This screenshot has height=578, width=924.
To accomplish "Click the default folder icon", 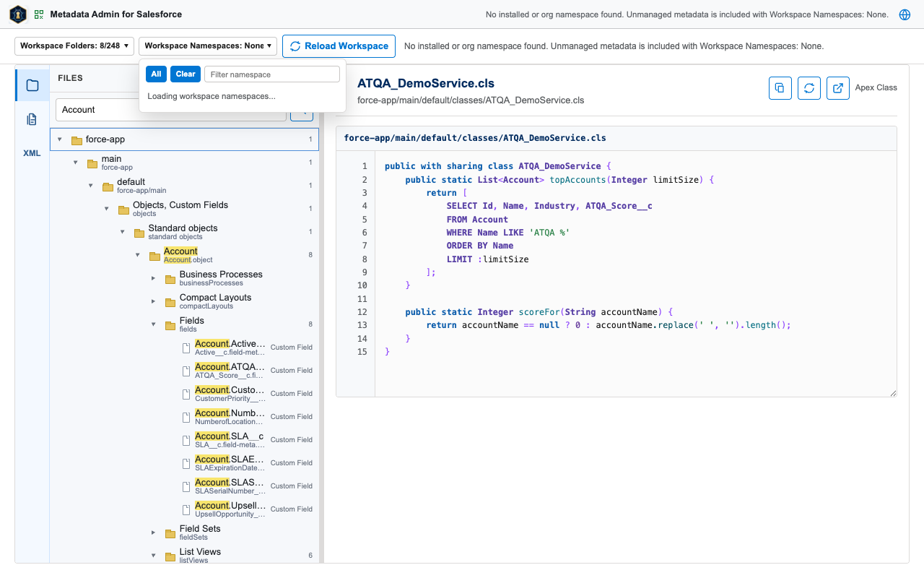I will 108,186.
